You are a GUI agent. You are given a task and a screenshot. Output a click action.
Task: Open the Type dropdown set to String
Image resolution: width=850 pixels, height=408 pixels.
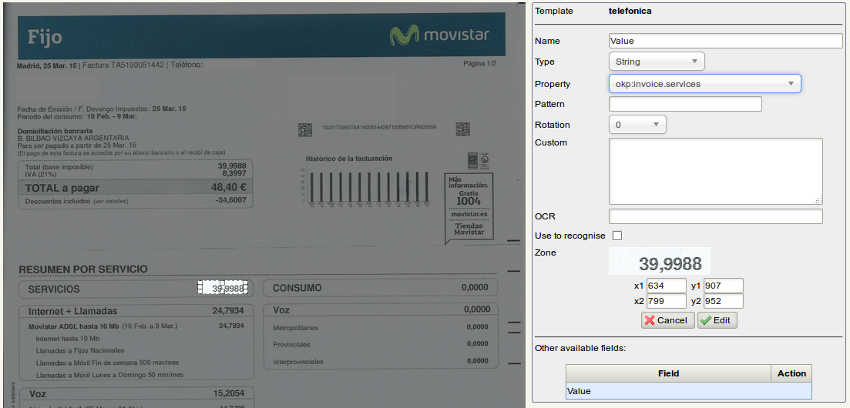656,62
